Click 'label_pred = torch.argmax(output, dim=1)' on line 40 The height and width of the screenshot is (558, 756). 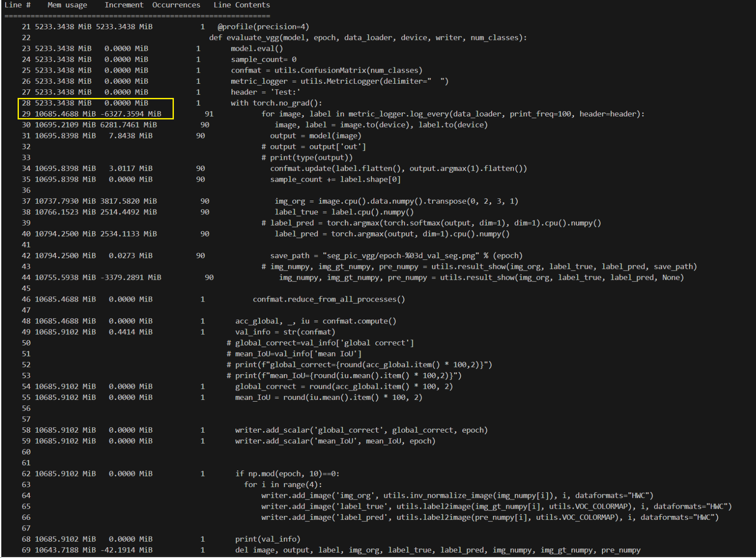click(392, 234)
